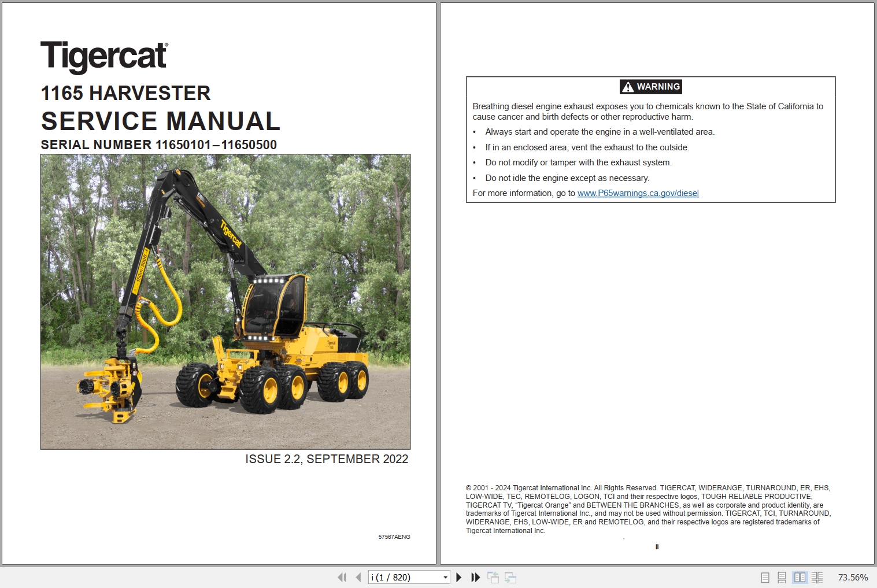Expand the page selector showing i (1 / 820)
The width and height of the screenshot is (877, 588).
(x=445, y=577)
